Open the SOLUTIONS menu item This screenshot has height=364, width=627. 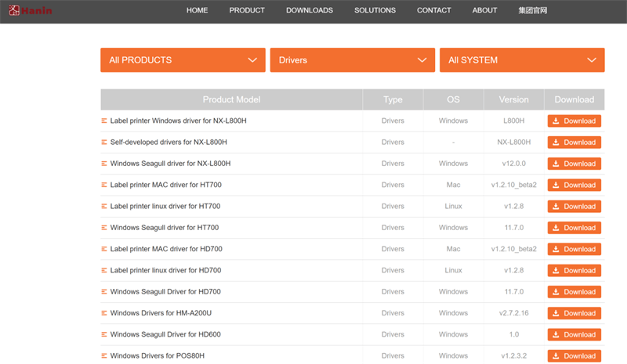coord(375,10)
